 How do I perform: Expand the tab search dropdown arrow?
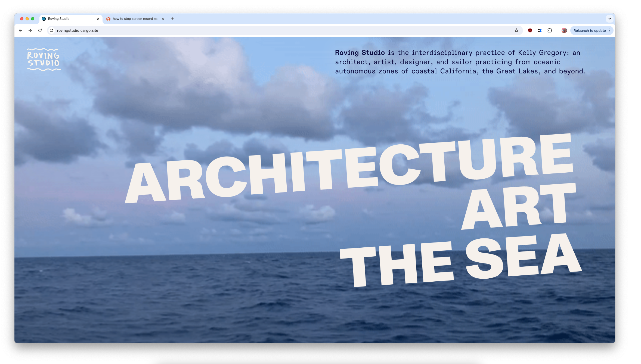[609, 19]
